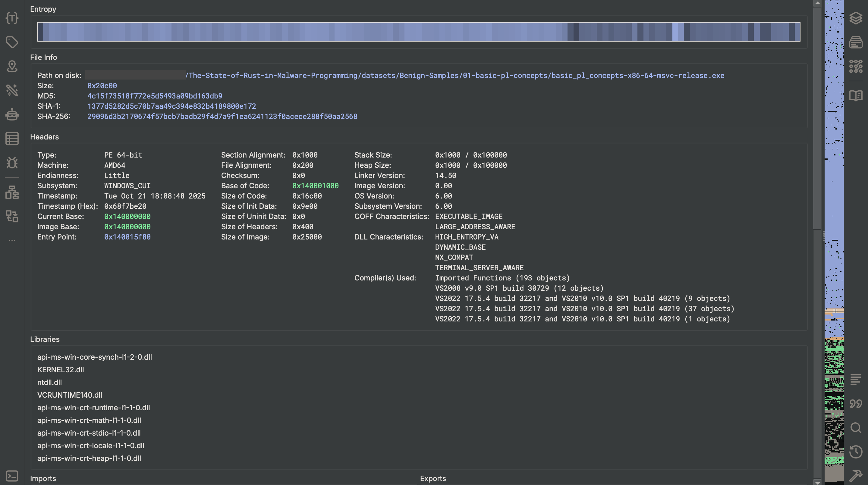Open the terminal console icon at bottom-left
The image size is (868, 485).
pos(12,476)
